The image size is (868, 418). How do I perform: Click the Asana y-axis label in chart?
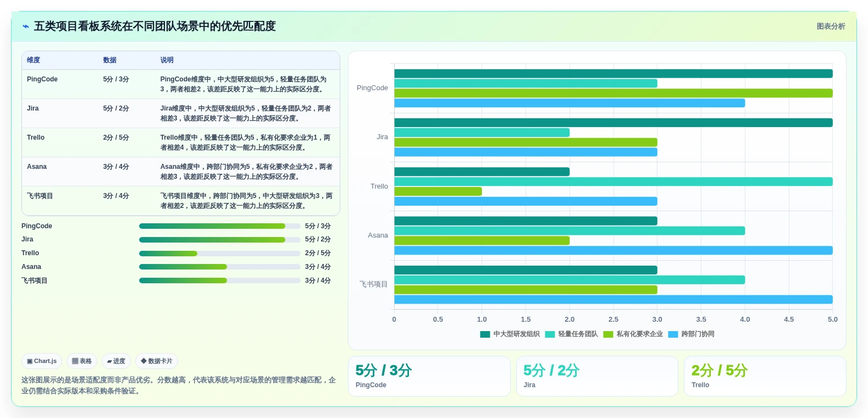tap(378, 235)
